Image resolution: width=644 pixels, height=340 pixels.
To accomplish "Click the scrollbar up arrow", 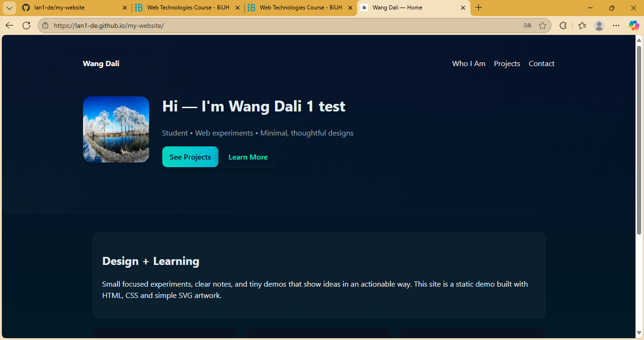I will pyautogui.click(x=639, y=40).
